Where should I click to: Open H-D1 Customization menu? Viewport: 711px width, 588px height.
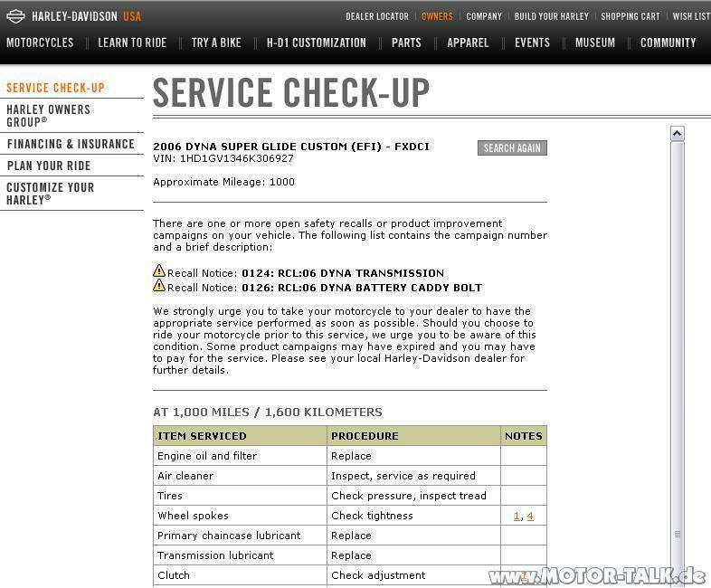(x=317, y=43)
